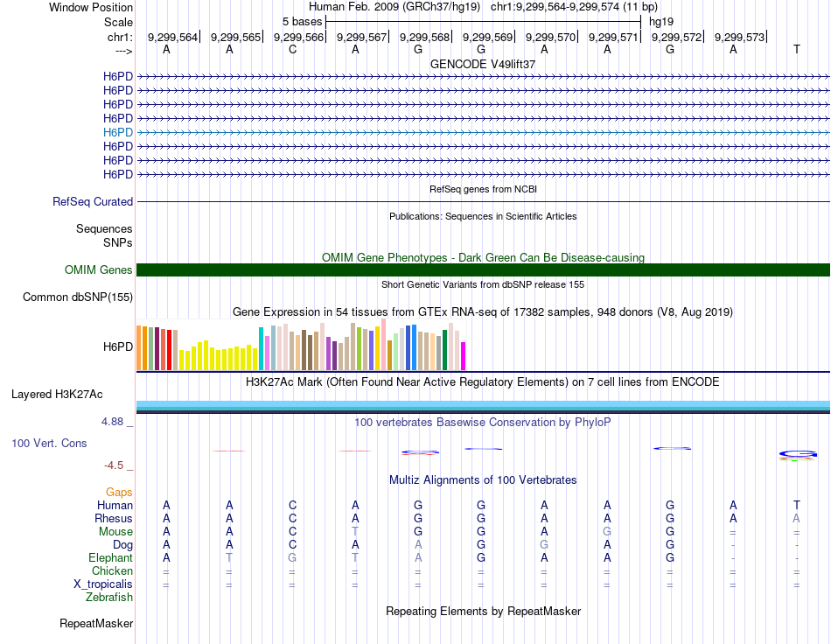Select the Zebrafish alignment row label
This screenshot has width=831, height=644.
point(109,598)
